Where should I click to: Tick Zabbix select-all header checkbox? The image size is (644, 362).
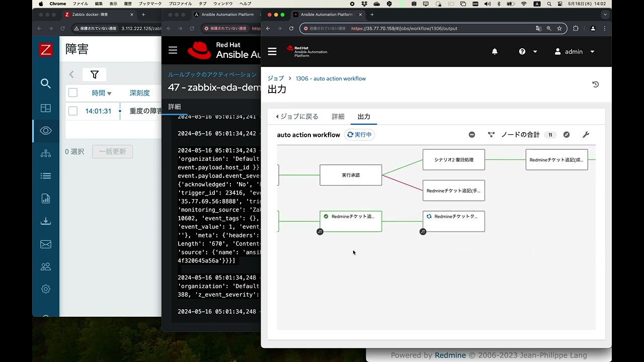[x=73, y=93]
